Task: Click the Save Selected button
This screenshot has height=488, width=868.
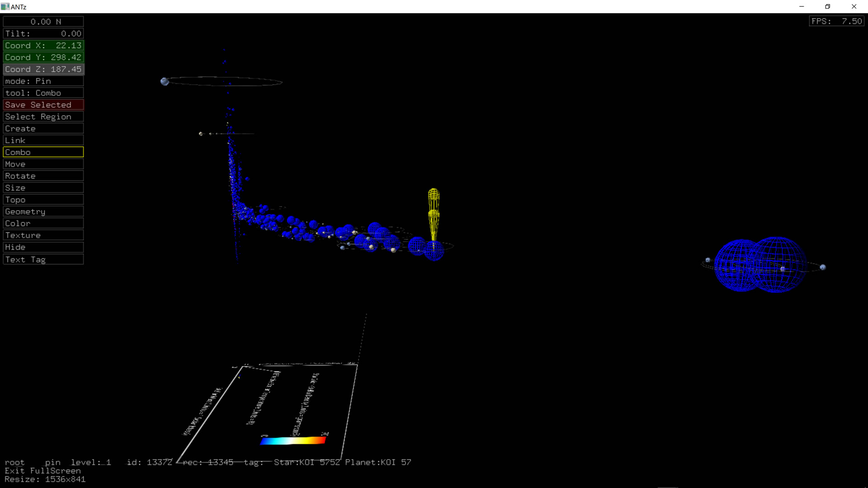Action: (43, 105)
